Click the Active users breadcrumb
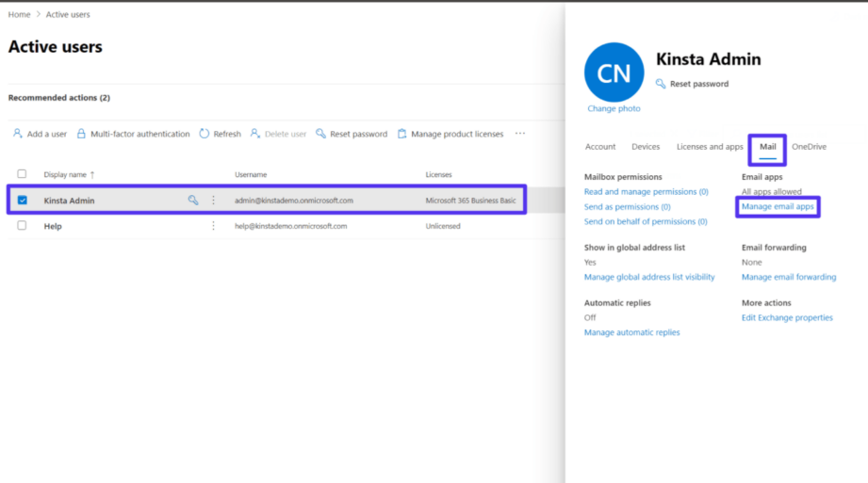 [x=68, y=14]
